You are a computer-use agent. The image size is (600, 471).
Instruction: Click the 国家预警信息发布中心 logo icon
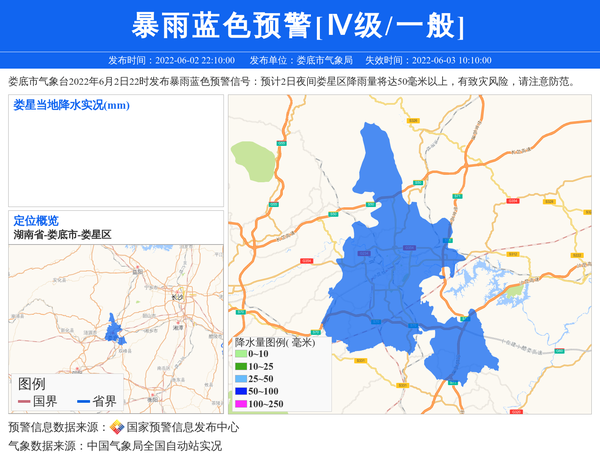117,427
